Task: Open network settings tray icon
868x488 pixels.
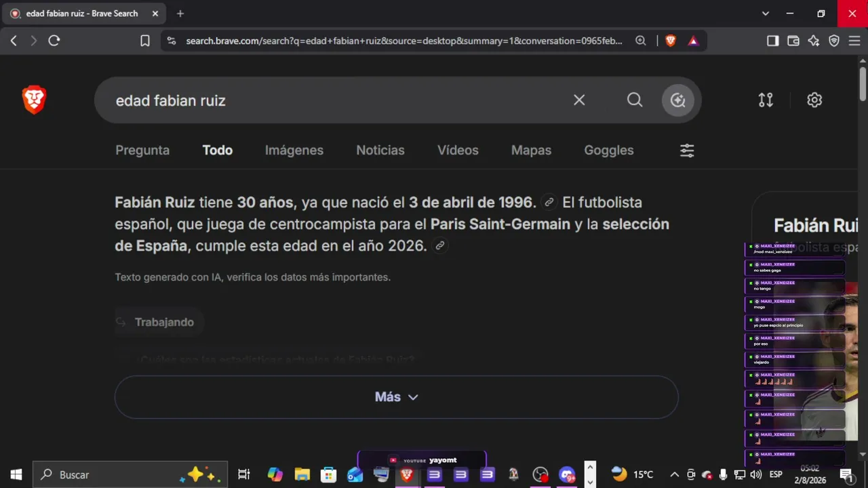Action: click(740, 474)
